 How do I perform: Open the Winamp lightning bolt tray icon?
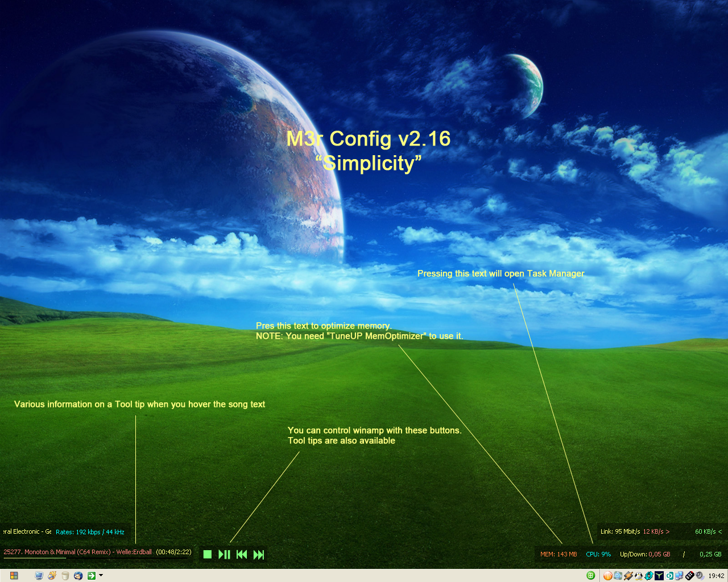pyautogui.click(x=628, y=576)
